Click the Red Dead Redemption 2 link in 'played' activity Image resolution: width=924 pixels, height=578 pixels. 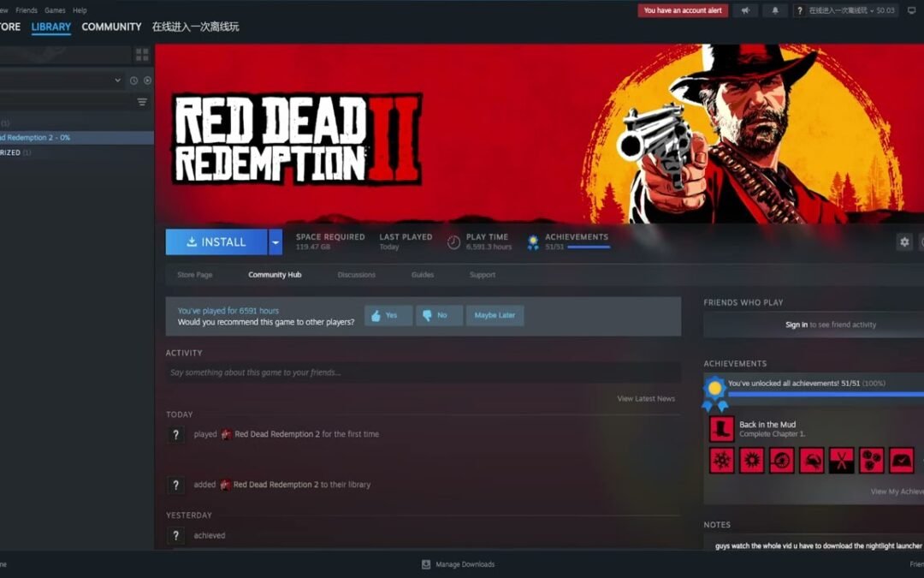coord(277,434)
